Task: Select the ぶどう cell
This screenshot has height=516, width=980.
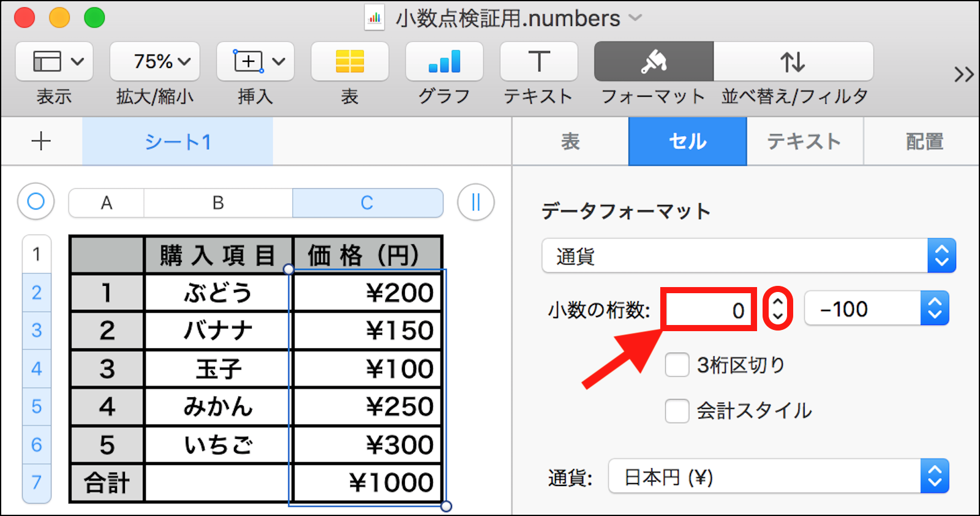Action: pyautogui.click(x=218, y=293)
